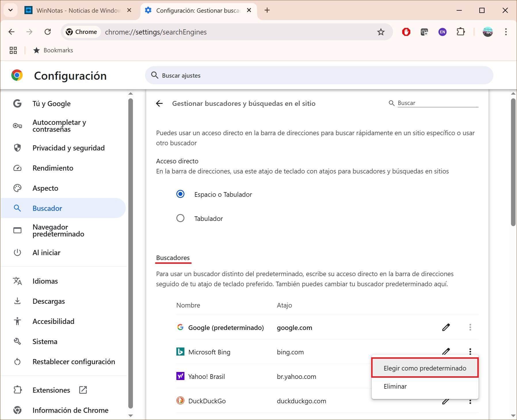
Task: Open more actions for Microsoft Bing
Action: pos(470,351)
